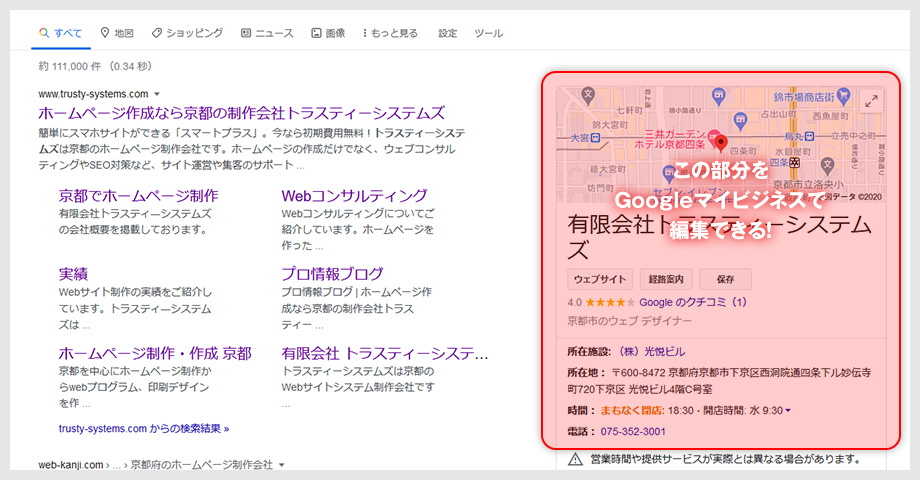Click the 烏丸 station icon on map
920x480 pixels.
tap(809, 137)
